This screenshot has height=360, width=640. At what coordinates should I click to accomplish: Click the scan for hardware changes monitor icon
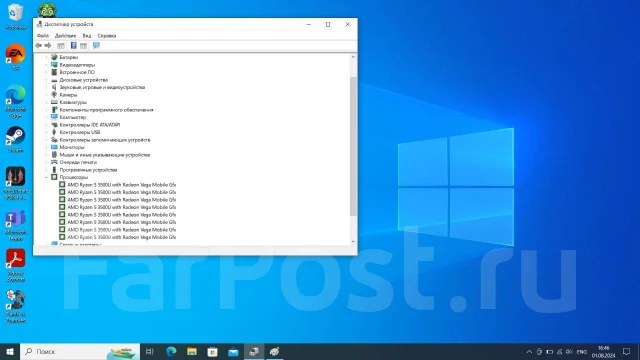pyautogui.click(x=96, y=45)
